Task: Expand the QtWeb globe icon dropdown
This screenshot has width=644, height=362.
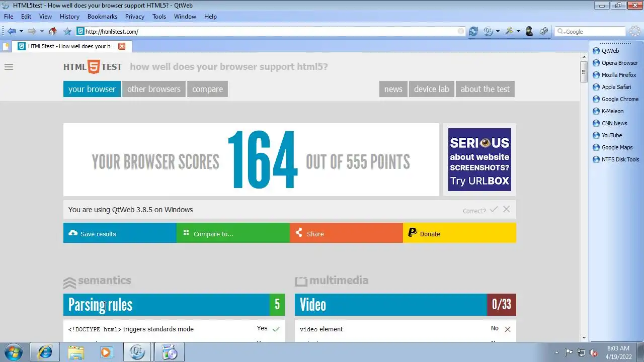Action: (x=498, y=31)
